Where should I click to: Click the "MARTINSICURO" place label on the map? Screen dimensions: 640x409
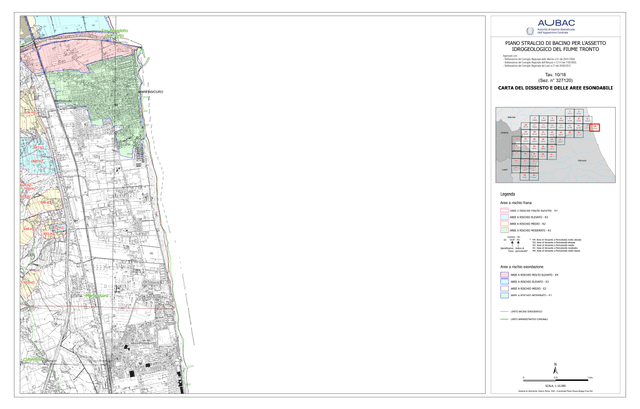[x=150, y=92]
